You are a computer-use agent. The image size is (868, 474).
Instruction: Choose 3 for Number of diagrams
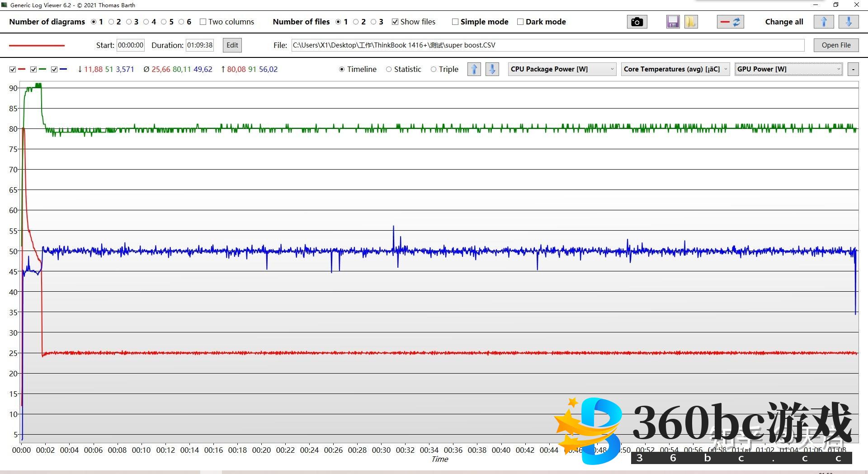[129, 22]
